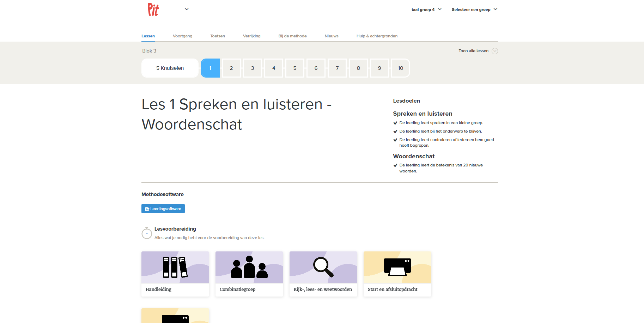Click the Toon alle lessen chevron icon

pyautogui.click(x=495, y=51)
